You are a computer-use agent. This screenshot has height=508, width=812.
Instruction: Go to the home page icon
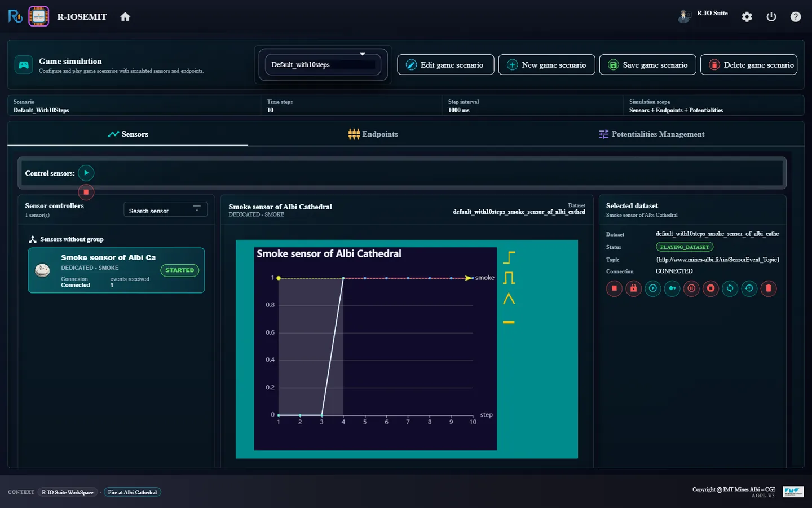pyautogui.click(x=125, y=17)
